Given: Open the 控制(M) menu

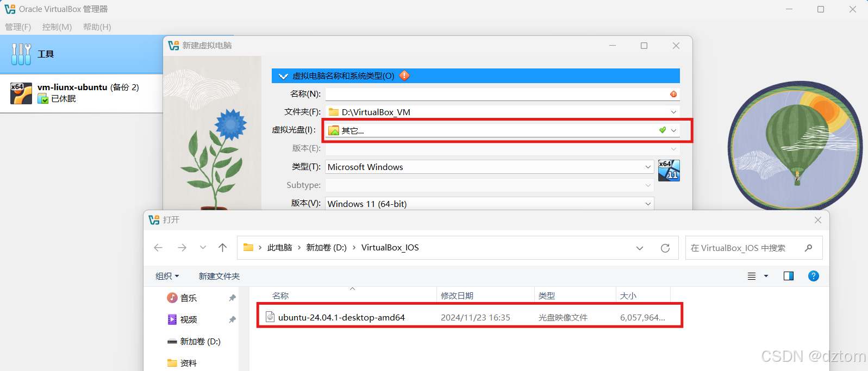Looking at the screenshot, I should click(57, 27).
